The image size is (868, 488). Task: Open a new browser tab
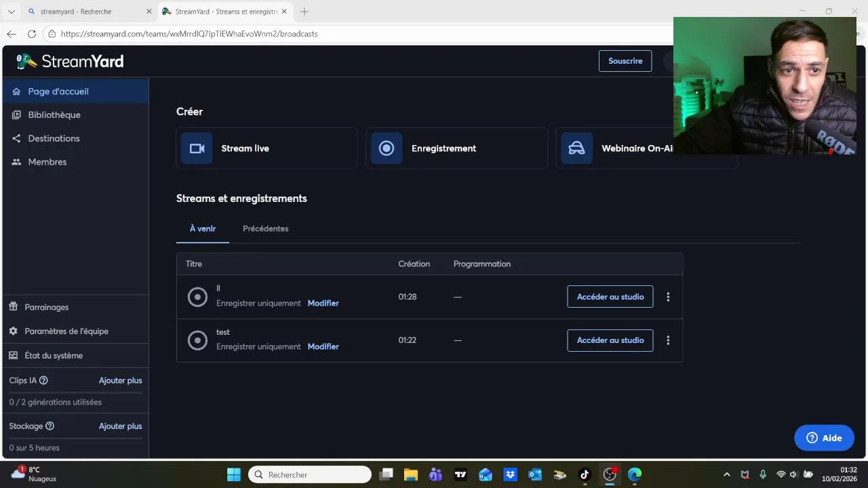304,12
